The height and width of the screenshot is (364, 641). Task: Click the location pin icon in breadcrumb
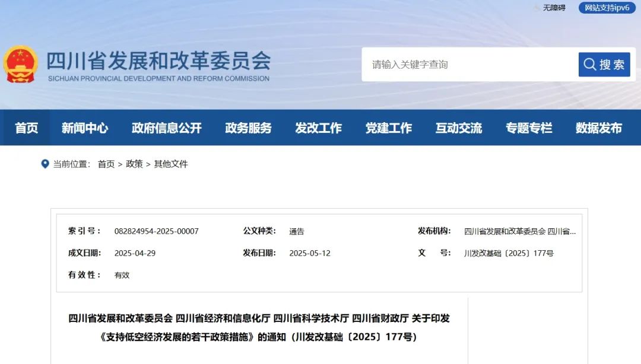pyautogui.click(x=45, y=164)
